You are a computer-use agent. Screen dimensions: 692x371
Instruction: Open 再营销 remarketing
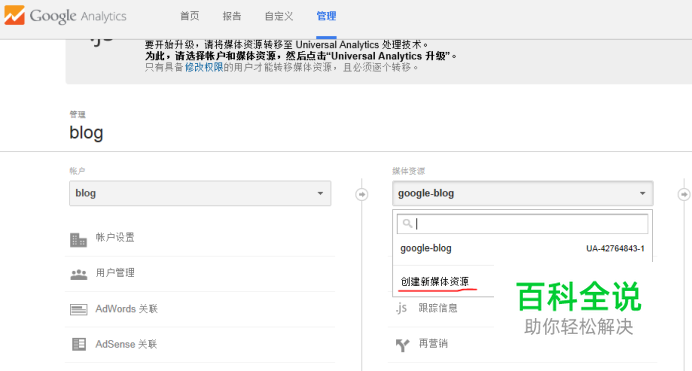433,343
